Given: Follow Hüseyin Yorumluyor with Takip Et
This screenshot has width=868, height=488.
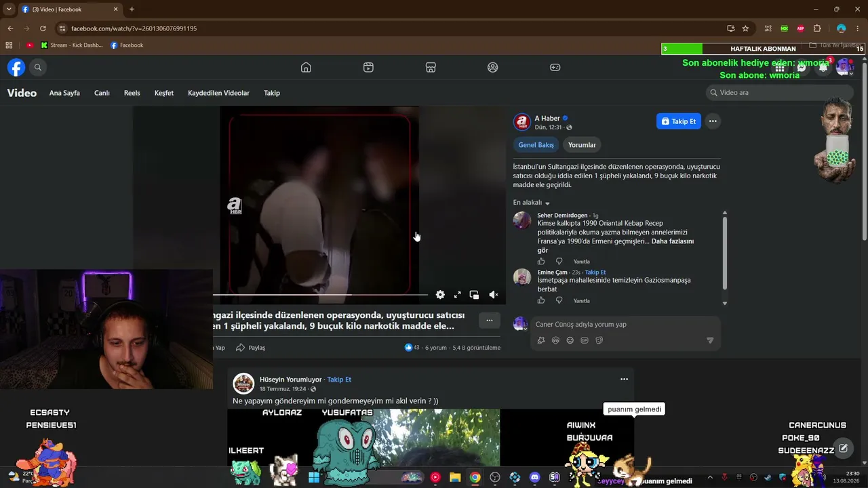Looking at the screenshot, I should click(339, 380).
